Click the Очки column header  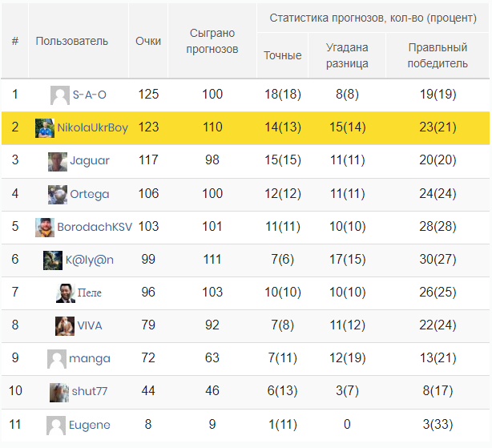[148, 41]
